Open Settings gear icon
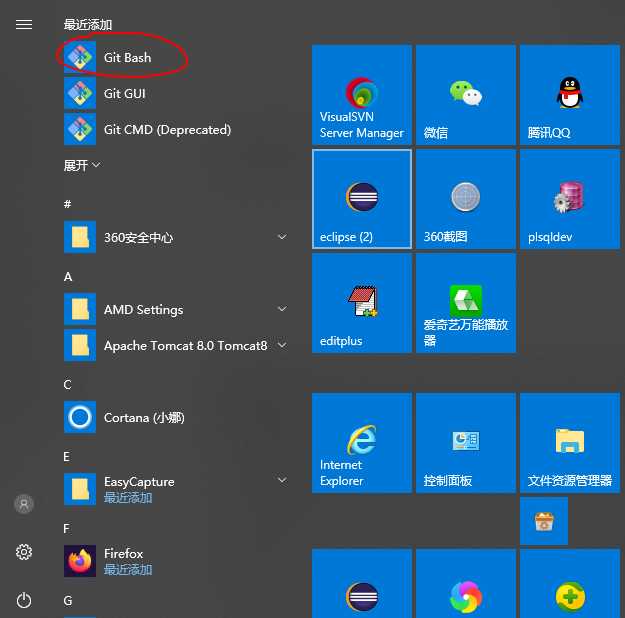This screenshot has width=625, height=618. coord(24,552)
